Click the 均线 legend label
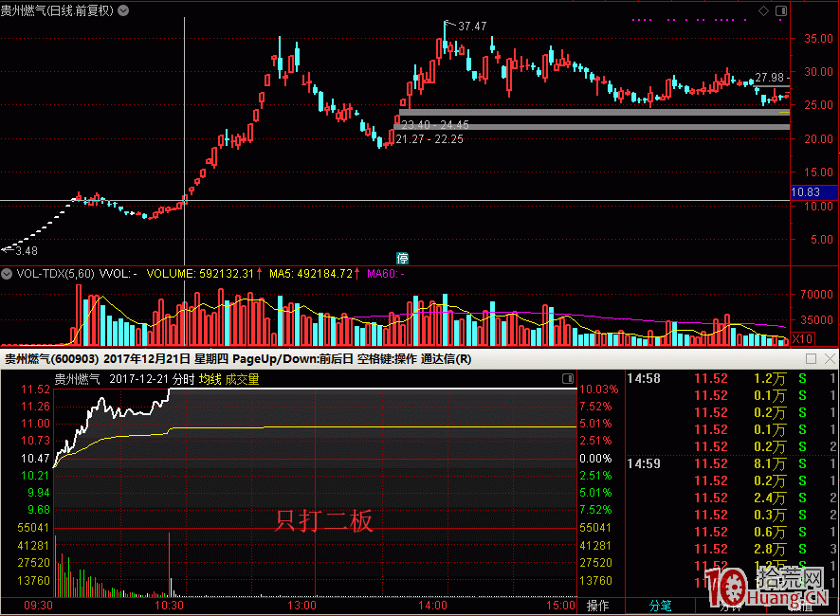840x616 pixels. tap(210, 379)
